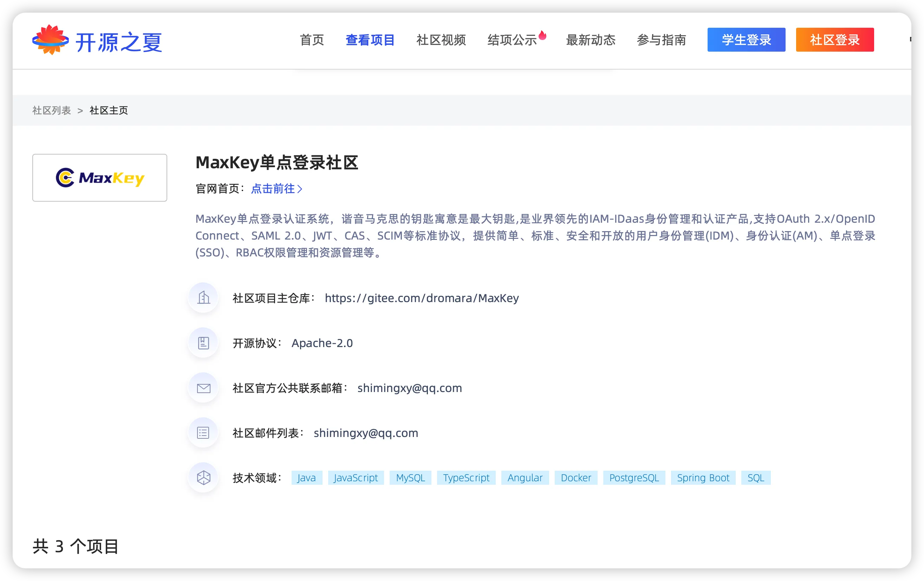Go to 最新动态 in navigation

pos(591,40)
